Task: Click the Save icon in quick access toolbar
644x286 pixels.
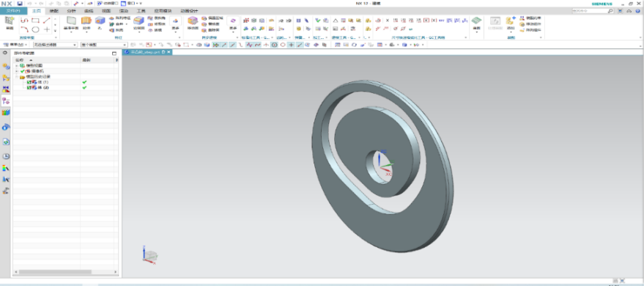Action: click(x=20, y=3)
